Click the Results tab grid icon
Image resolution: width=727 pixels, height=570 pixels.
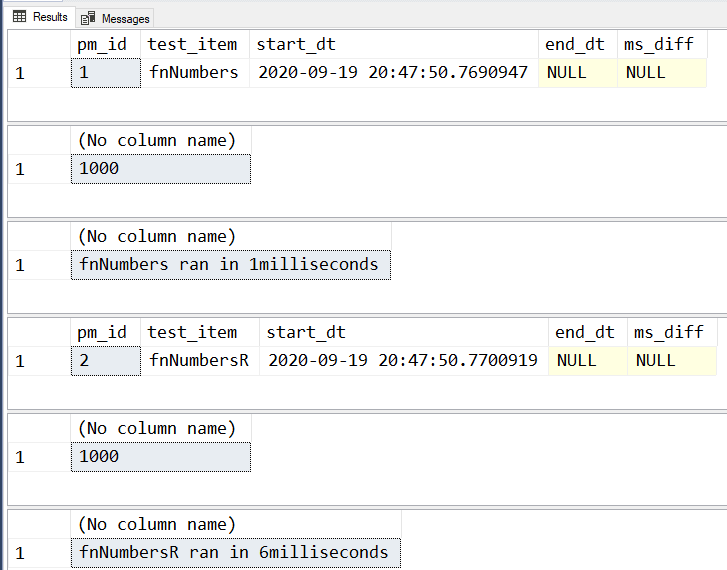click(x=18, y=17)
